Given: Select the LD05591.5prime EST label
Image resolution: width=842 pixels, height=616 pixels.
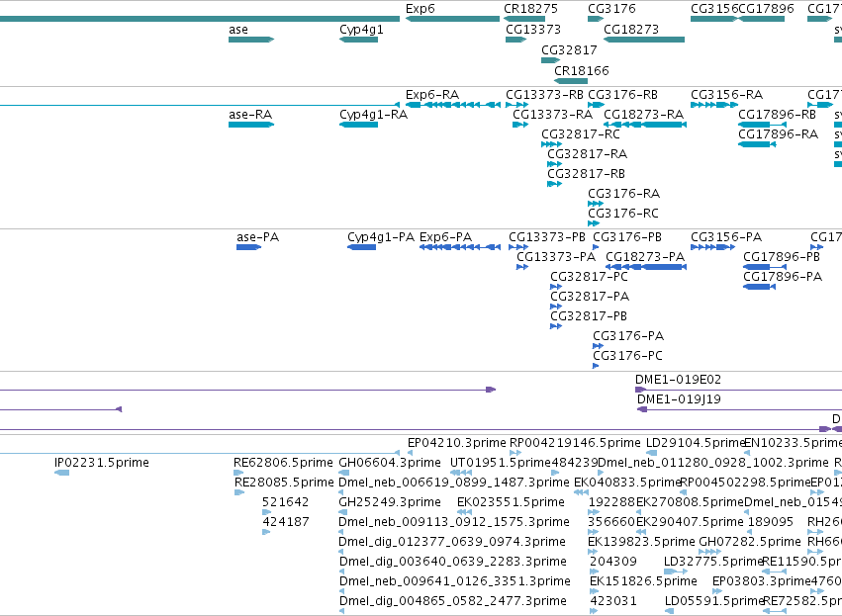Looking at the screenshot, I should (714, 601).
